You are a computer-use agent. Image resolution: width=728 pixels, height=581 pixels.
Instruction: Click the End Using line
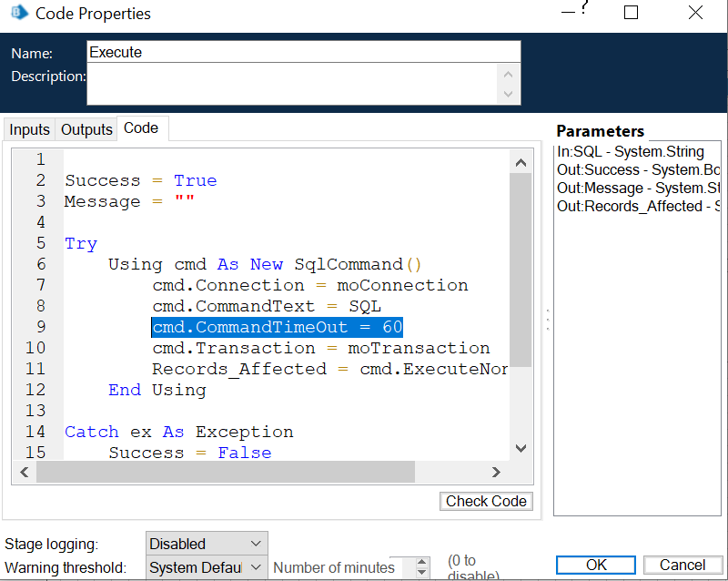pos(157,390)
